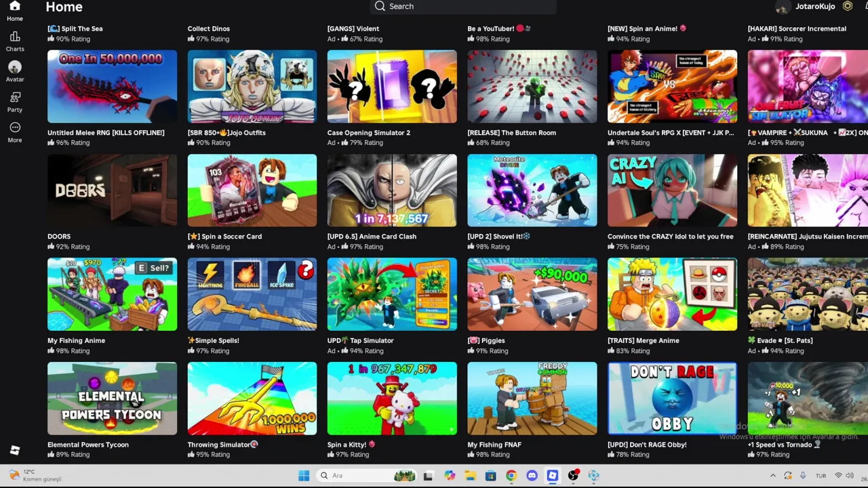Click the JotaroKujo avatar picture

click(x=783, y=7)
